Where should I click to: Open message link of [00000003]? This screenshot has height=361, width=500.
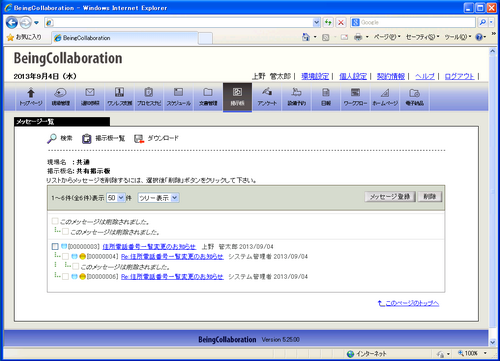(149, 247)
